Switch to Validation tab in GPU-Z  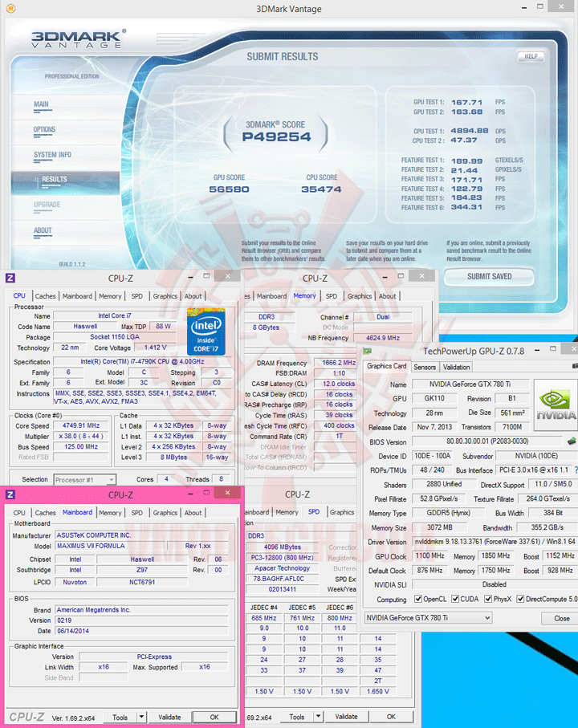coord(456,368)
